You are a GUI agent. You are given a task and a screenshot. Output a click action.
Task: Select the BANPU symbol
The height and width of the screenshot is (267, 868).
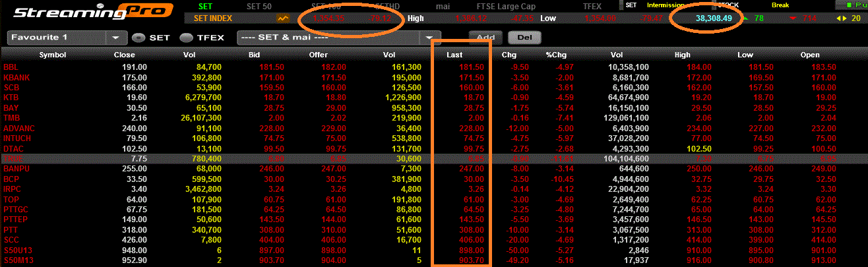[16, 169]
